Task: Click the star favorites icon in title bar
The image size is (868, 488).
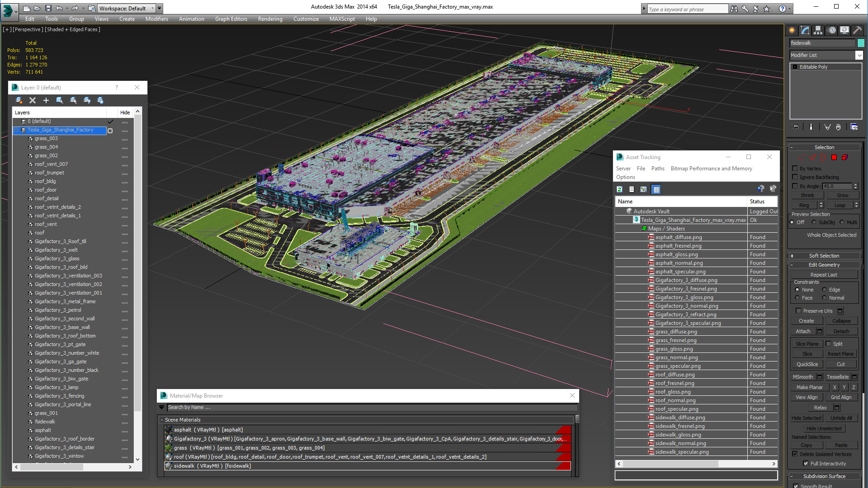Action: [x=767, y=9]
